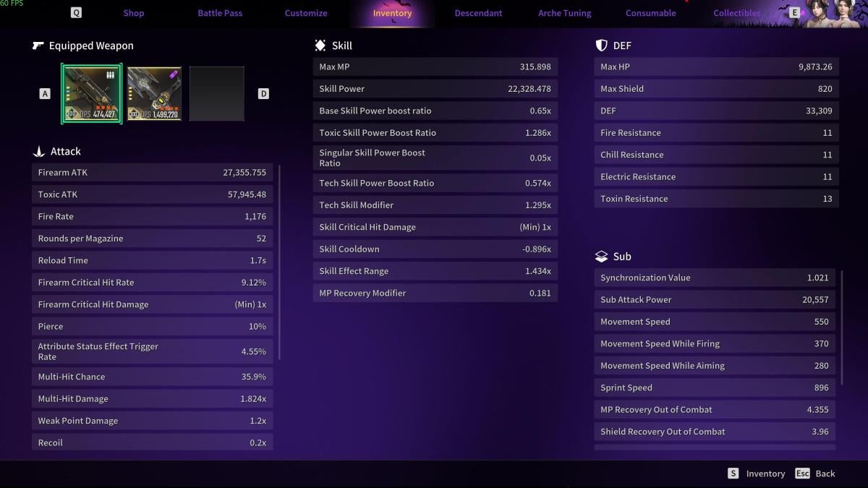The image size is (868, 488).
Task: Switch to the Arche Tuning tab
Action: point(564,12)
